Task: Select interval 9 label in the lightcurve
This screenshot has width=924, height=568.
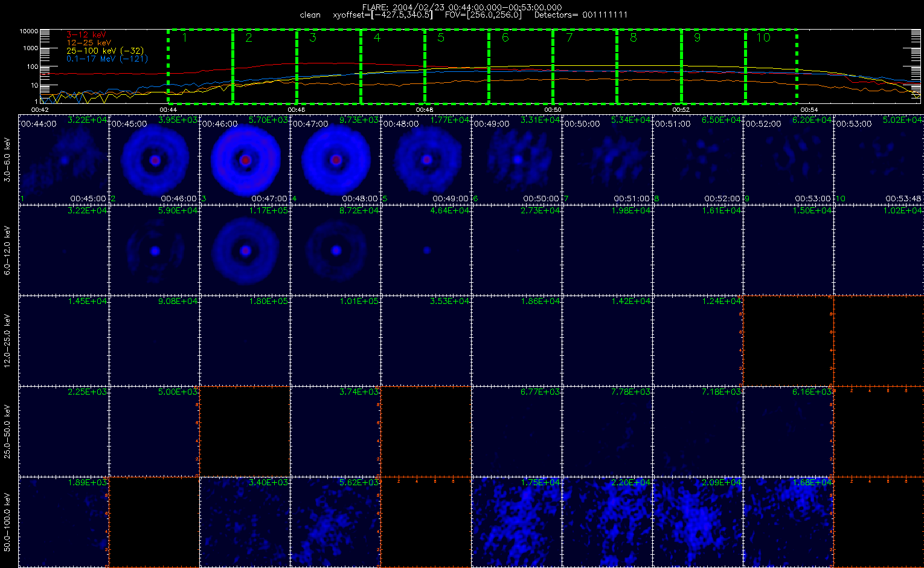Action: 697,37
